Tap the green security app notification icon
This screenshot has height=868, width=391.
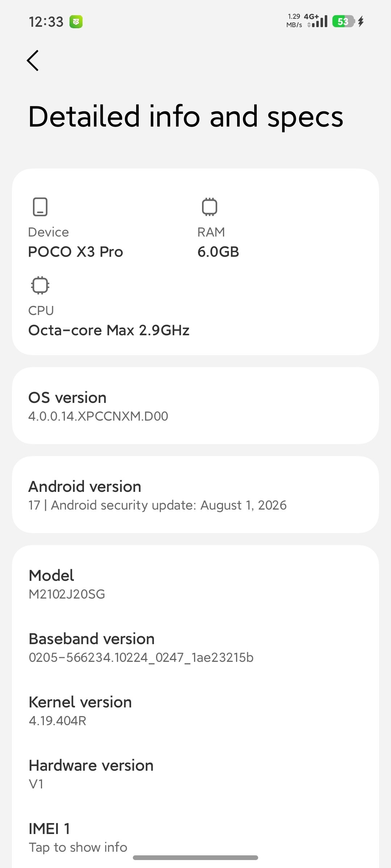pos(76,22)
